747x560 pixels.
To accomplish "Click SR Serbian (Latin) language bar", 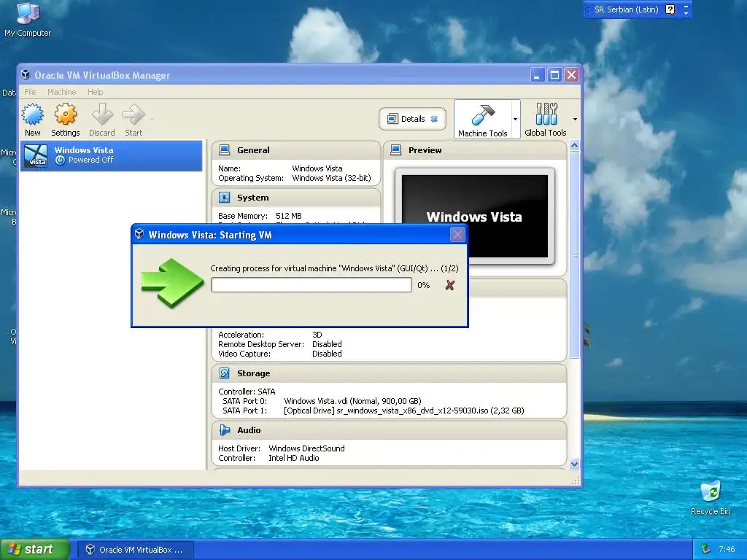I will point(625,9).
